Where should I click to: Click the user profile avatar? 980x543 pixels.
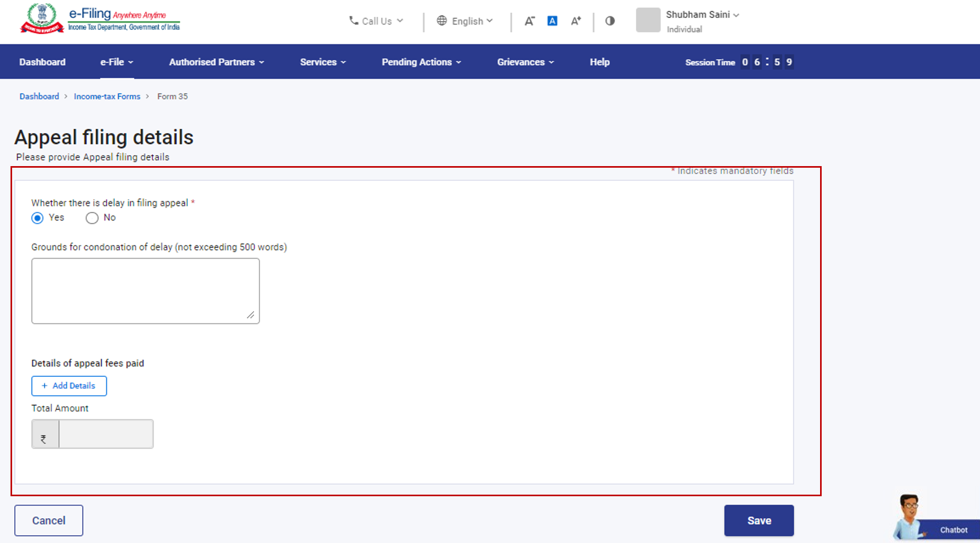pos(648,21)
